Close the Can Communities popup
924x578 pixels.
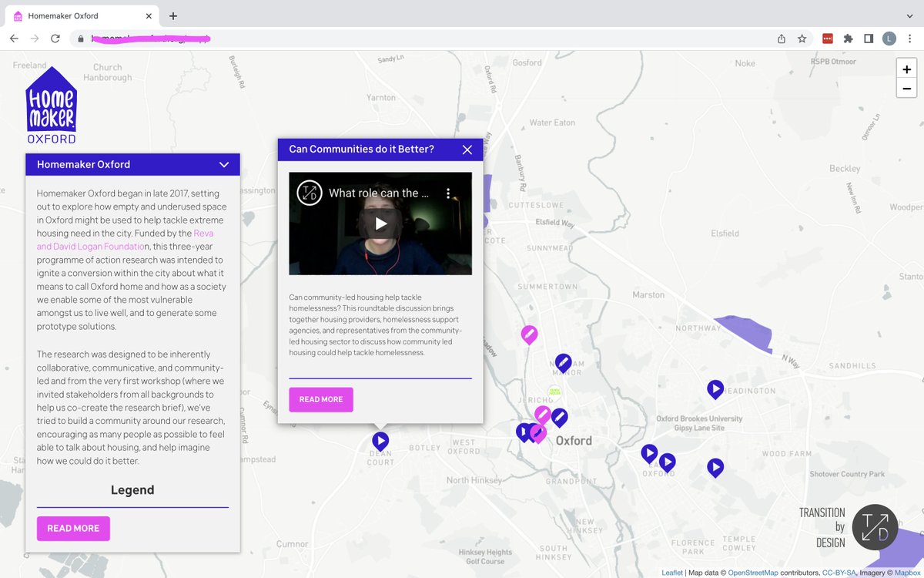pyautogui.click(x=467, y=150)
